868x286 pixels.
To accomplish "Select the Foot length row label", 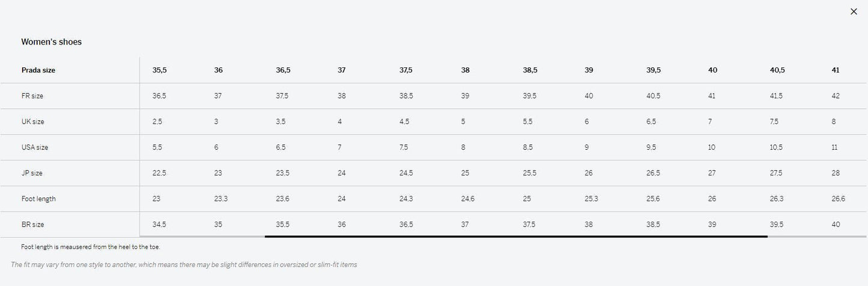I will point(38,199).
